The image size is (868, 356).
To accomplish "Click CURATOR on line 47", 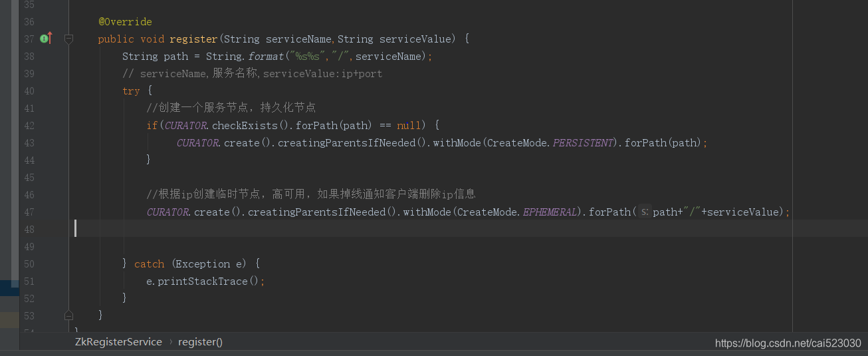I will tap(169, 212).
